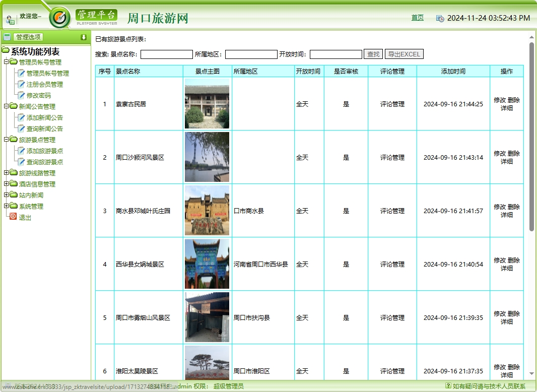Click the pencil icon beside 修改密码
The image size is (537, 392).
pos(22,95)
